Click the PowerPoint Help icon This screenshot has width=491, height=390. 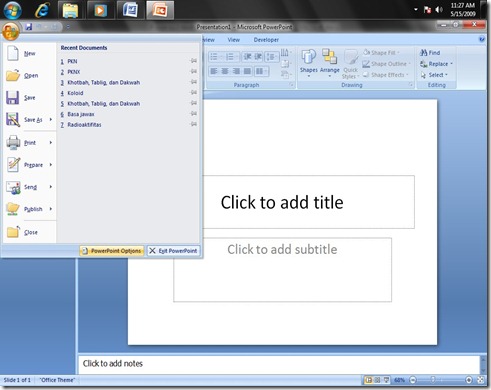pos(482,40)
